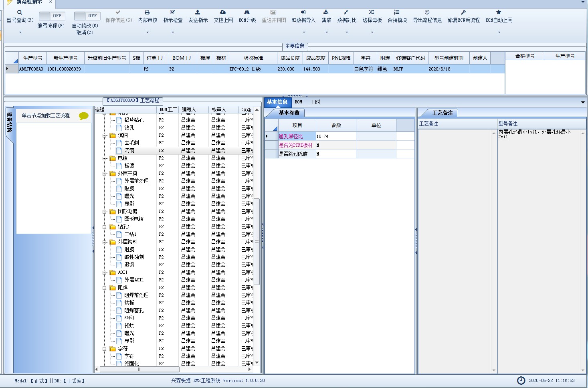The width and height of the screenshot is (588, 388).
Task: Click the 导出流程信息 smiley icon
Action: (427, 12)
